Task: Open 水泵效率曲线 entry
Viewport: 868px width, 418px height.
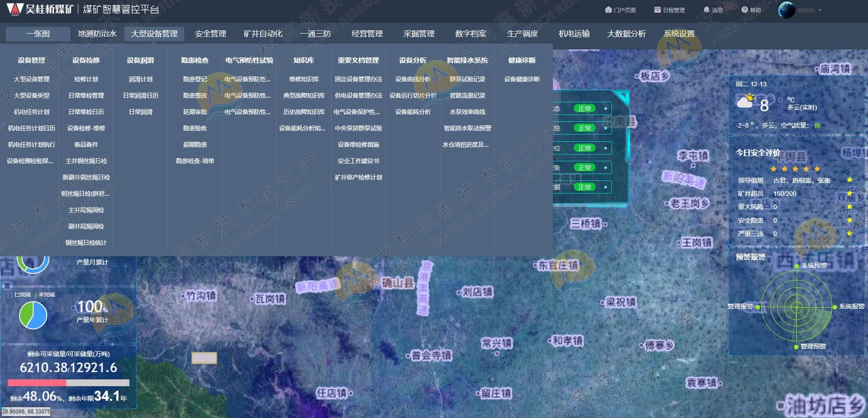Action: point(468,112)
